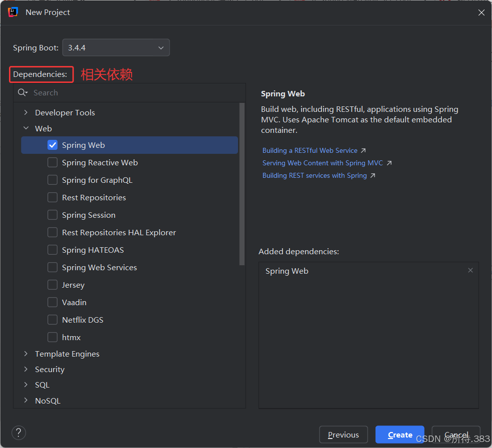Click the arrow icon beside Building a RESTful Web Service
The image size is (492, 448).
click(363, 150)
